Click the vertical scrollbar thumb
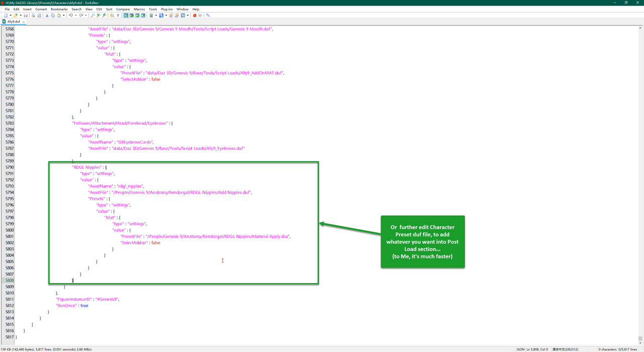 click(640, 338)
